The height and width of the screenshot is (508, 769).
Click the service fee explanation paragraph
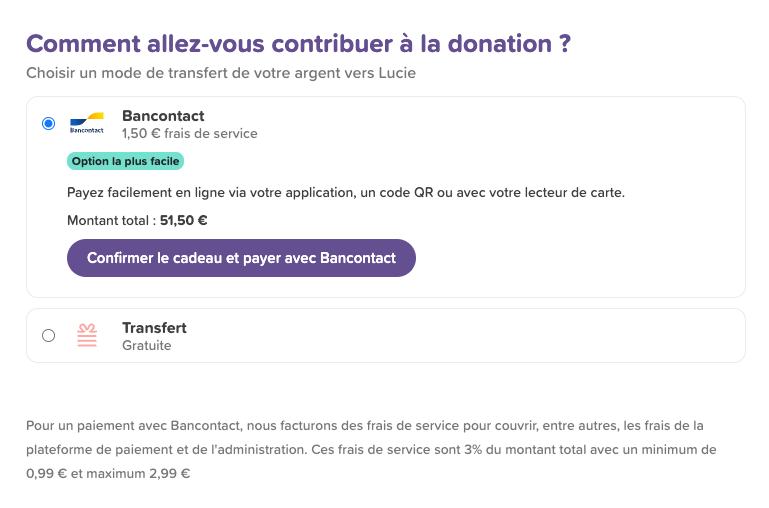371,450
